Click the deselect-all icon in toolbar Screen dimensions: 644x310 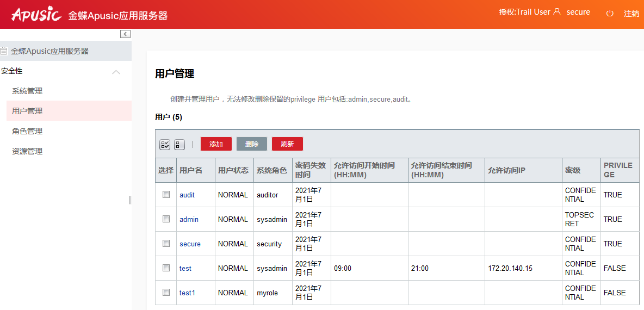pos(179,145)
